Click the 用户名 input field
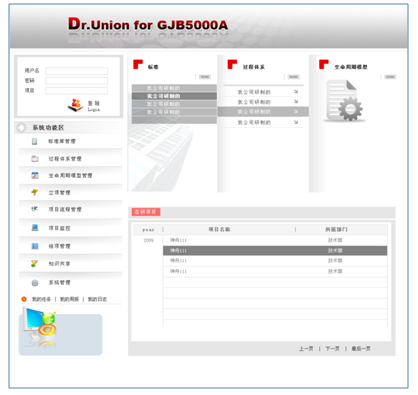418x395 pixels. point(77,71)
